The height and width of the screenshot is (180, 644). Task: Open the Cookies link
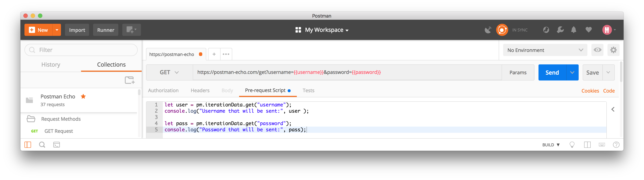(x=590, y=91)
